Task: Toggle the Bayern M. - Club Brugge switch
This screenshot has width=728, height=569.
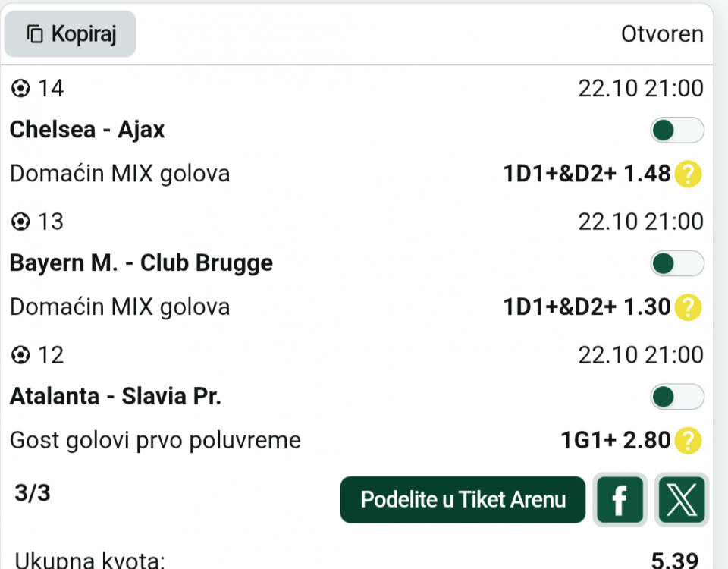Action: [x=676, y=264]
